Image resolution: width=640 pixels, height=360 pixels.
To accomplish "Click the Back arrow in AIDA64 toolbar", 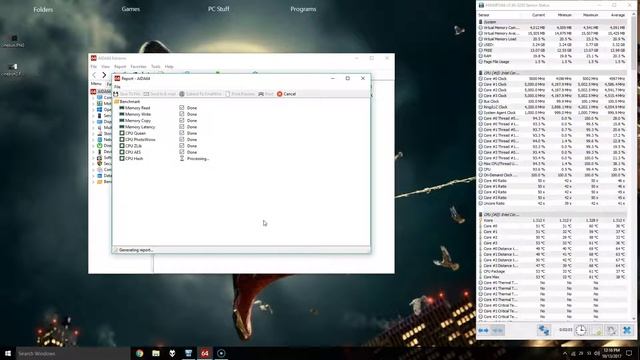I will (94, 75).
